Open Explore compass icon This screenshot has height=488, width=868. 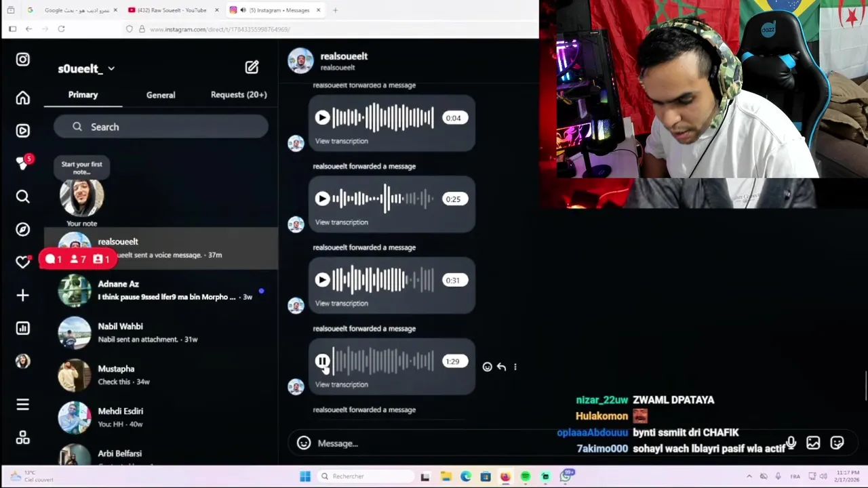22,229
